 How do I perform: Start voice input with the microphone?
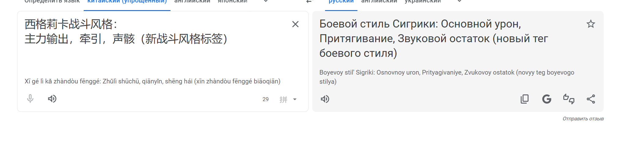click(30, 99)
